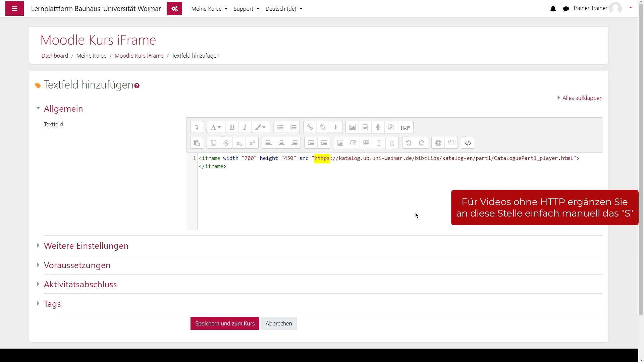Image resolution: width=644 pixels, height=362 pixels.
Task: Click record audio microphone icon
Action: (378, 127)
